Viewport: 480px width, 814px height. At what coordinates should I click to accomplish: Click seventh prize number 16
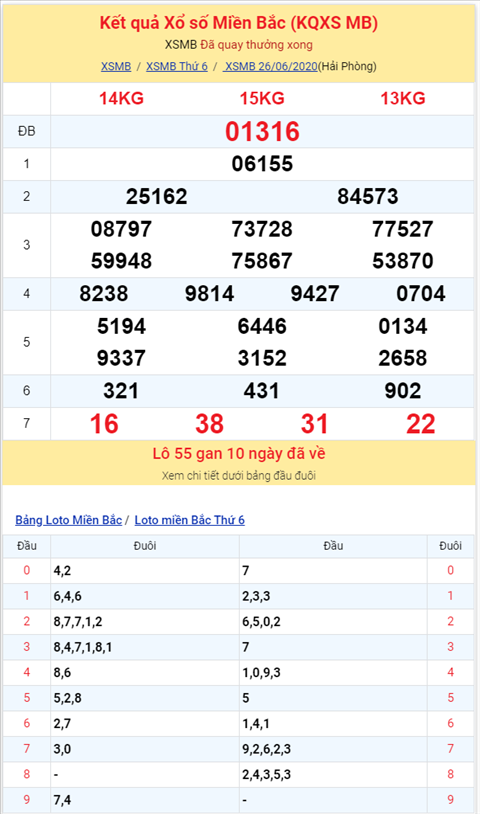tap(104, 424)
